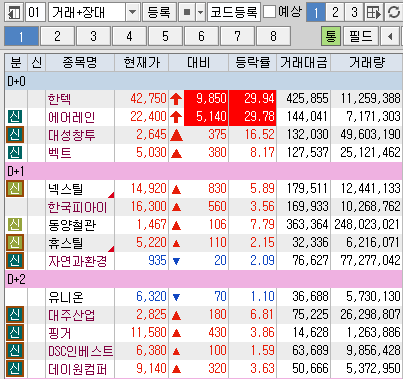Click the red memo corner mark on 휴스틸

pos(111,249)
